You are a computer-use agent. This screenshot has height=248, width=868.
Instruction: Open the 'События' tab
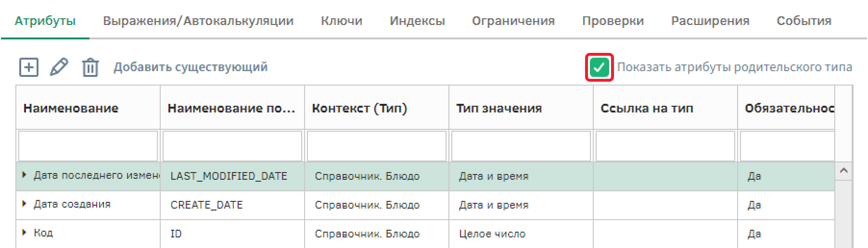[x=804, y=21]
